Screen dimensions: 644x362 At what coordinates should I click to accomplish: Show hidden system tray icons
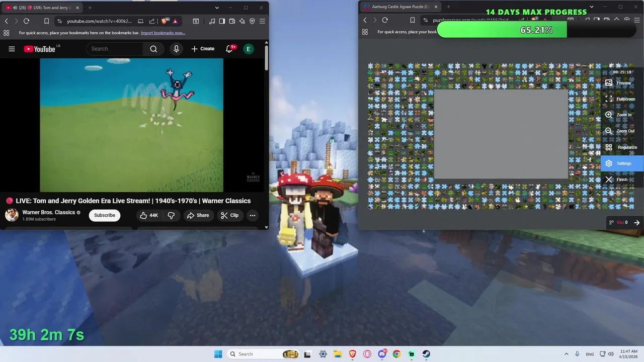tap(567, 354)
